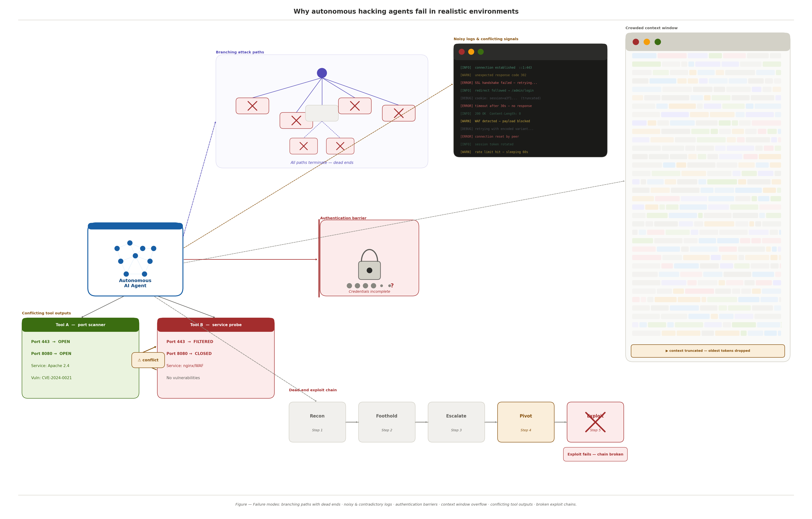Select the Tool A — port scanner header
Screen dimensions: 812x519
[80, 325]
